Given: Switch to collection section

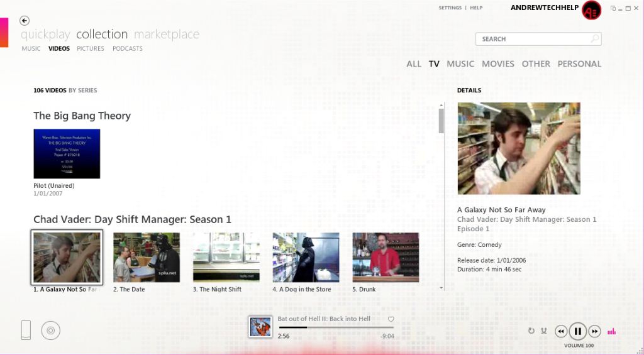Looking at the screenshot, I should pyautogui.click(x=102, y=34).
